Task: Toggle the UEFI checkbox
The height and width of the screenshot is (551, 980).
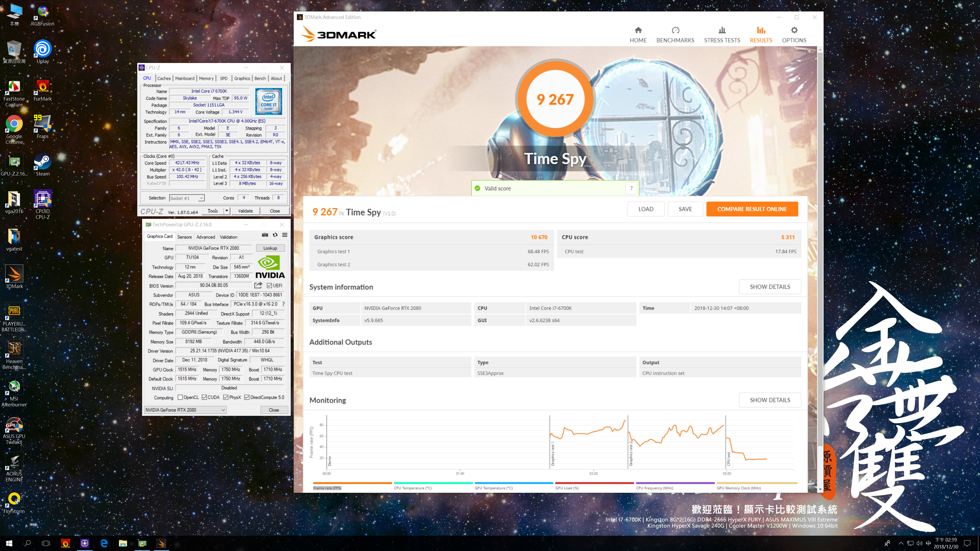Action: tap(269, 286)
